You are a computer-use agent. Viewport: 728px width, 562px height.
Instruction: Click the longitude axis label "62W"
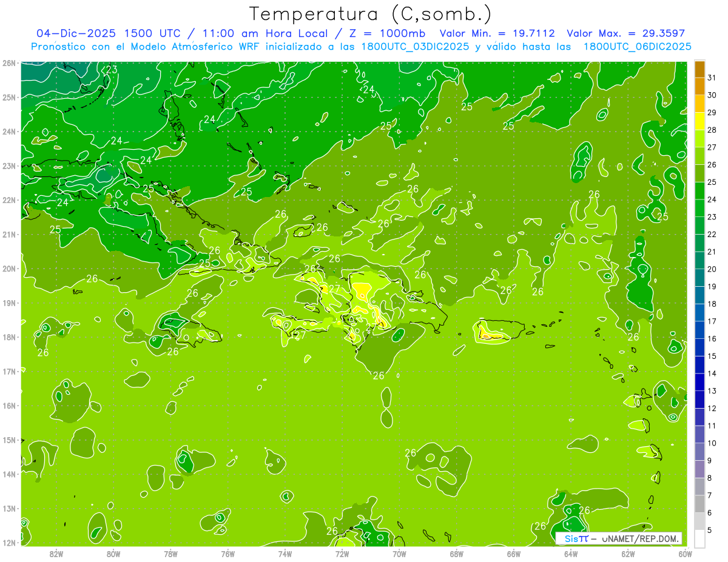tap(628, 554)
